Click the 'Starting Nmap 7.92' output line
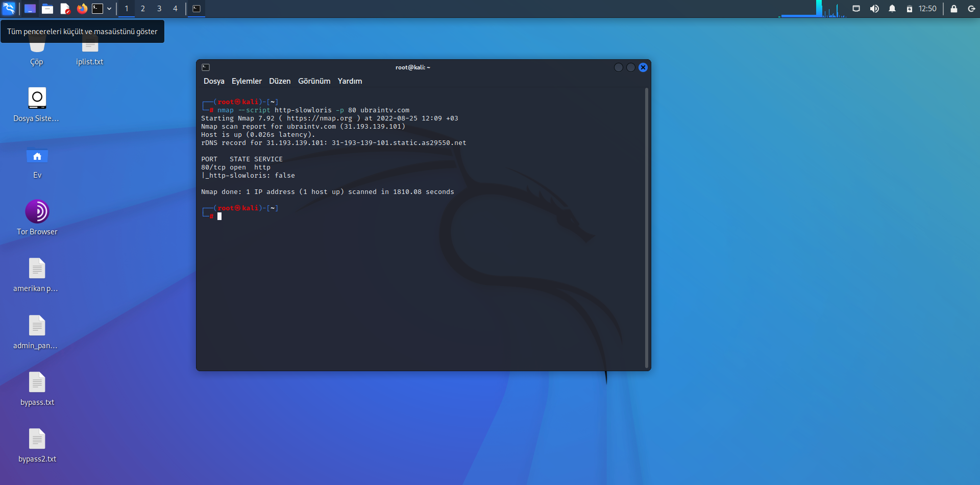This screenshot has height=485, width=980. coord(330,118)
